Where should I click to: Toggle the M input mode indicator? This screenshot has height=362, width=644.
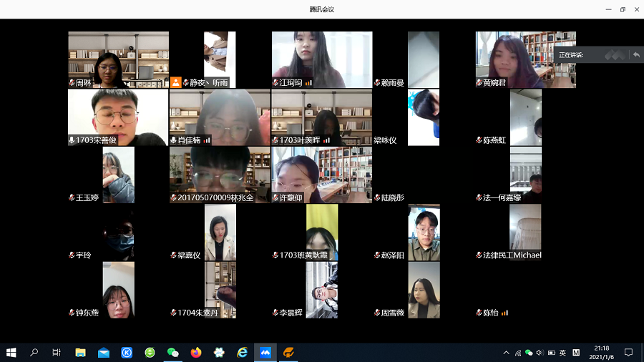pos(576,353)
